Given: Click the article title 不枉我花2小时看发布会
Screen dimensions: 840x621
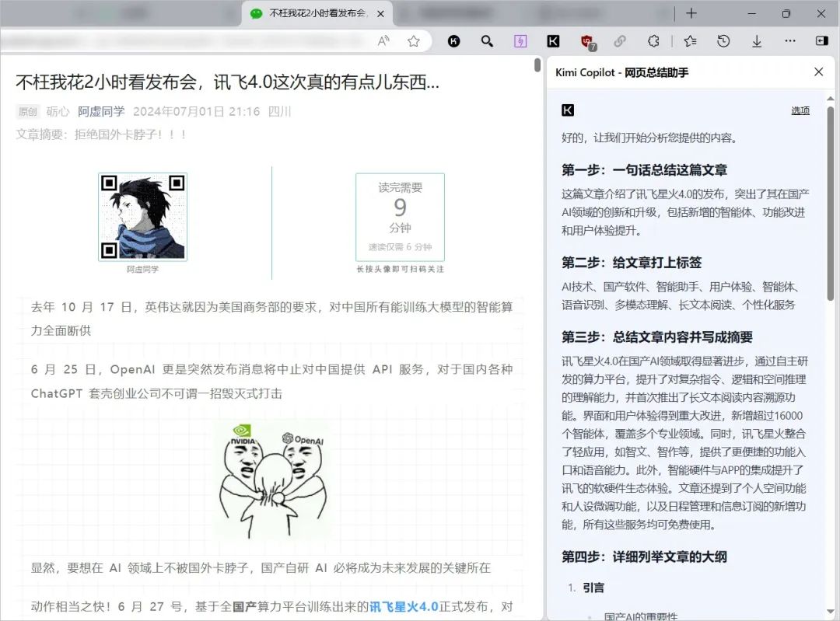Looking at the screenshot, I should coord(227,82).
